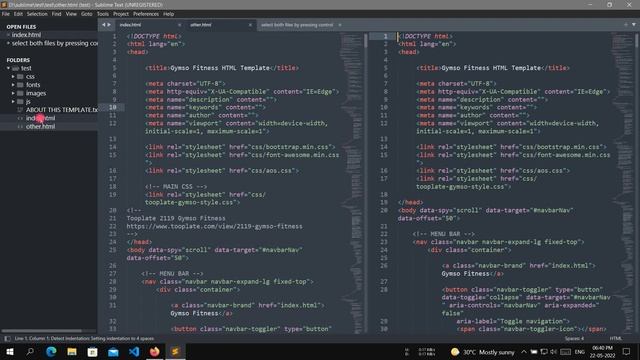This screenshot has height=360, width=640.
Task: Change syntax via HTML in status bar
Action: 616,338
